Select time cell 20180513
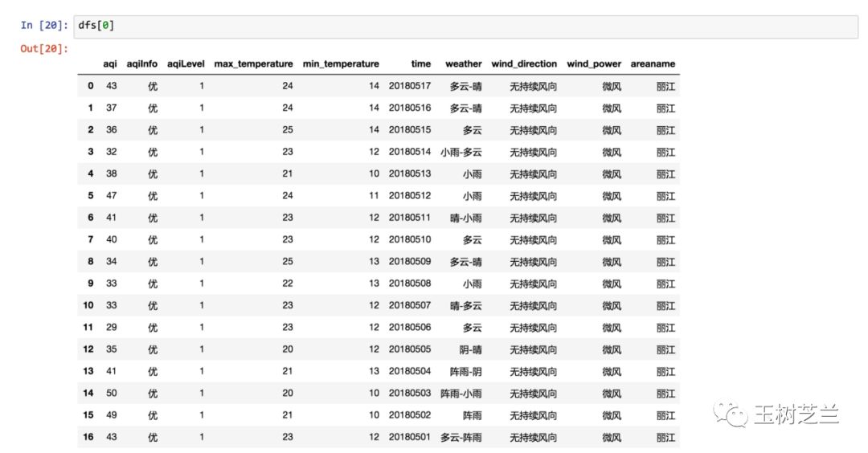The image size is (868, 453). [410, 173]
